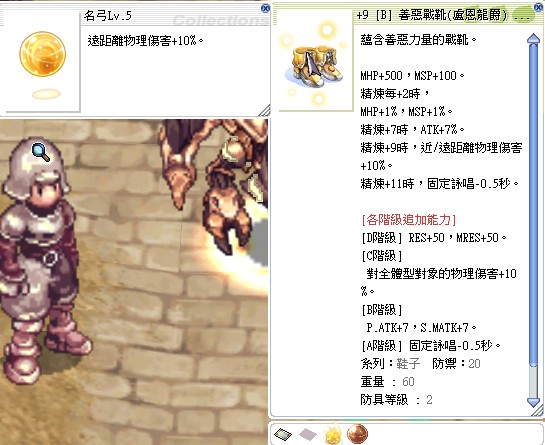Select the card slot icon below the boots window
The width and height of the screenshot is (545, 445).
pyautogui.click(x=283, y=434)
